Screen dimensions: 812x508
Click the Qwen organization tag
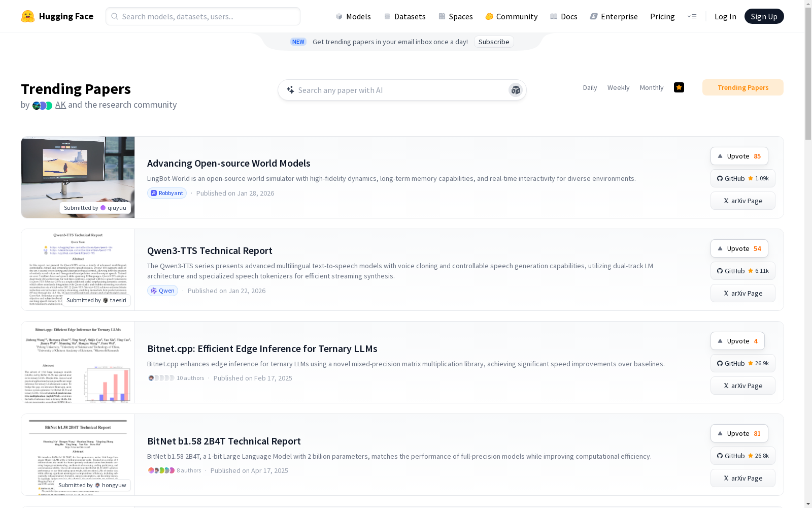pos(162,291)
